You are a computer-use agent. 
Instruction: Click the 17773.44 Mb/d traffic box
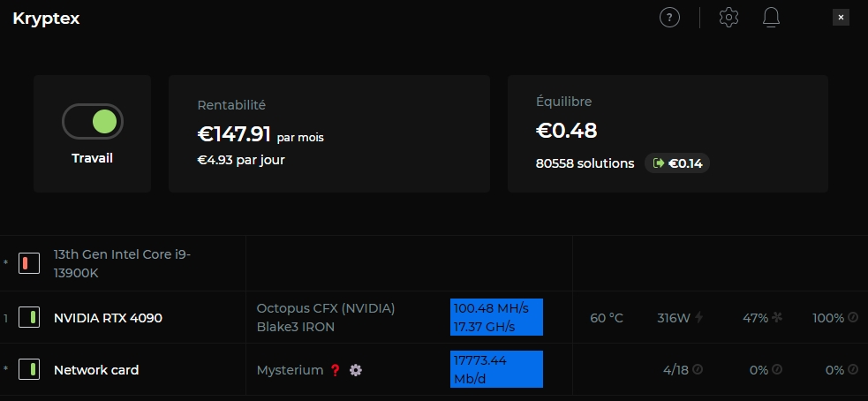(496, 369)
